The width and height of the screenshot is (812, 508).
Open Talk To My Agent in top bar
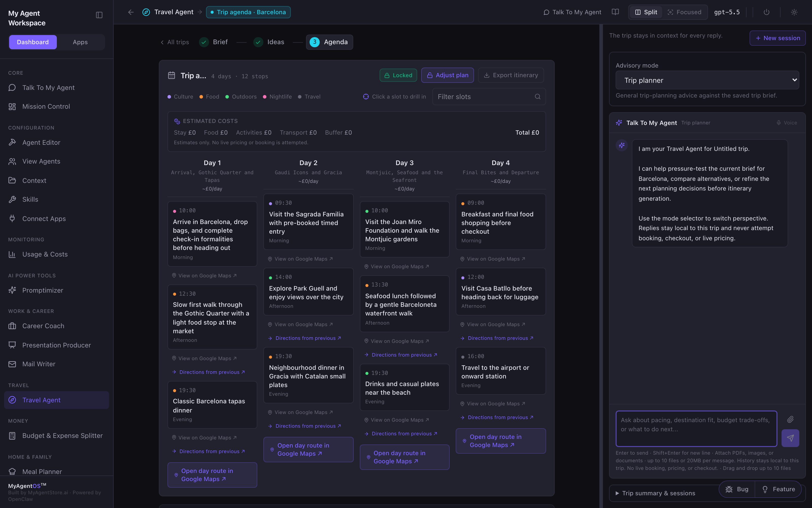(x=572, y=12)
